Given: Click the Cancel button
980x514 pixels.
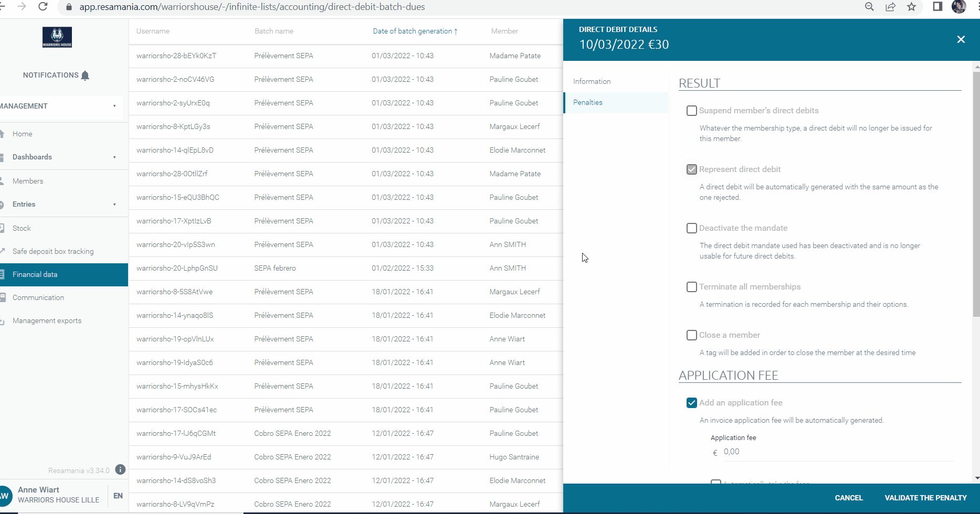Looking at the screenshot, I should click(x=848, y=498).
